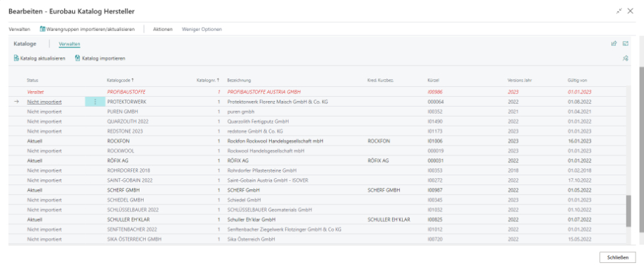Click date 01.07.2022 in Schuller row

click(580, 220)
